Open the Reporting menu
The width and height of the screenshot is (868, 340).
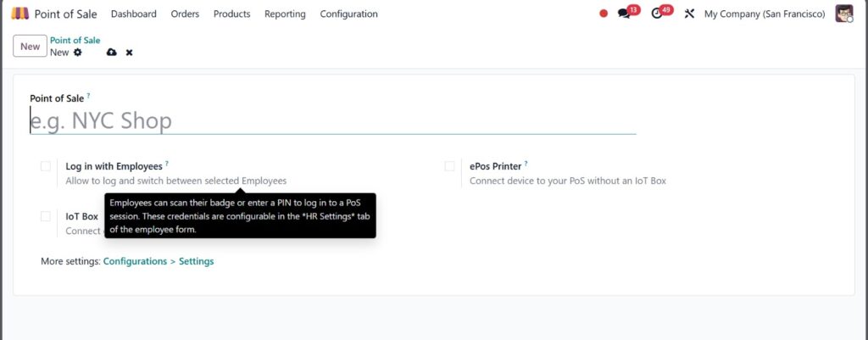tap(285, 14)
